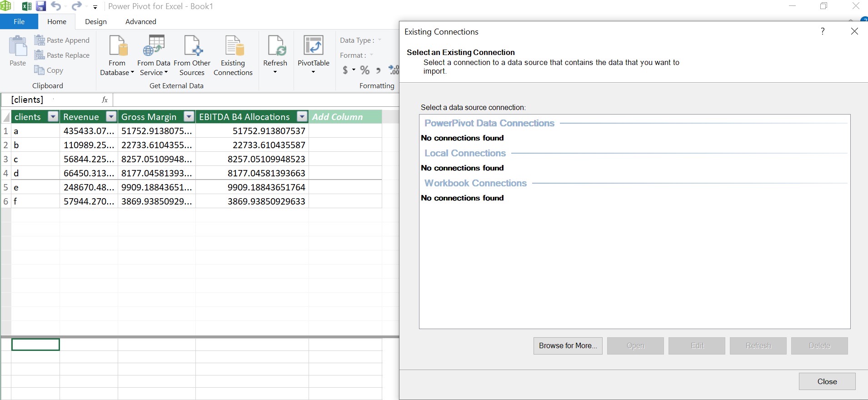Click the Browse for More button
The height and width of the screenshot is (400, 868).
568,346
